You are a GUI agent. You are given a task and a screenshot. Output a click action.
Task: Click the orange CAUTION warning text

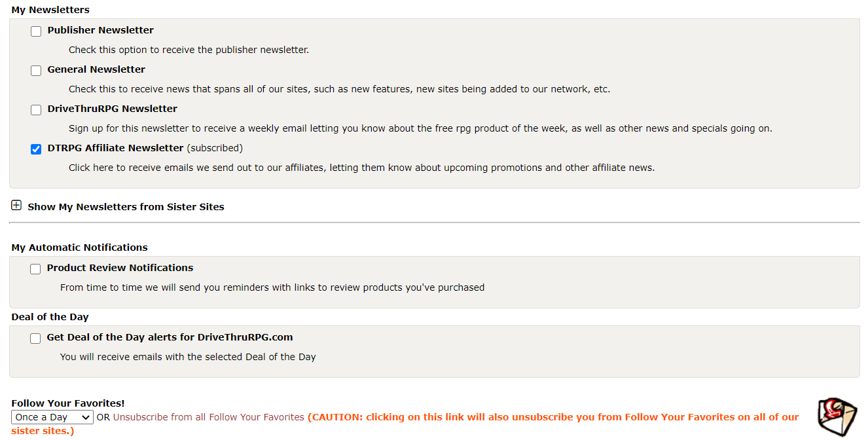(x=553, y=417)
